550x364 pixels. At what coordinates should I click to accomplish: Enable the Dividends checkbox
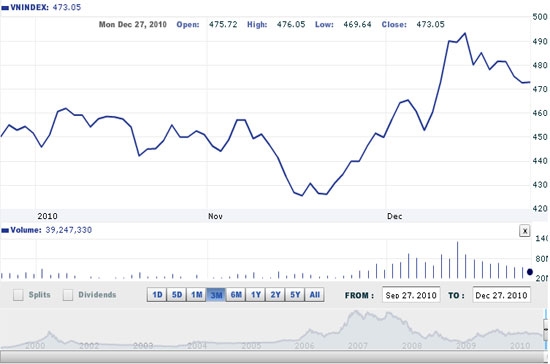coord(68,295)
